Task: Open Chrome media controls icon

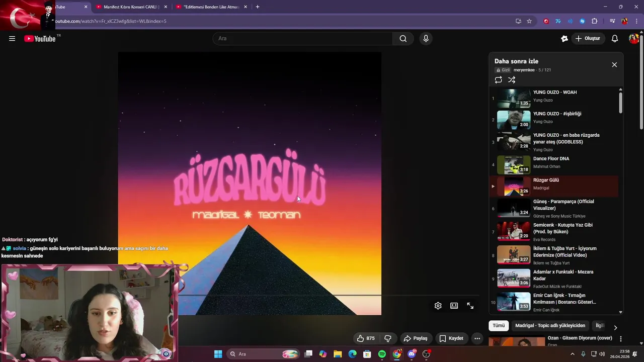Action: [612, 21]
